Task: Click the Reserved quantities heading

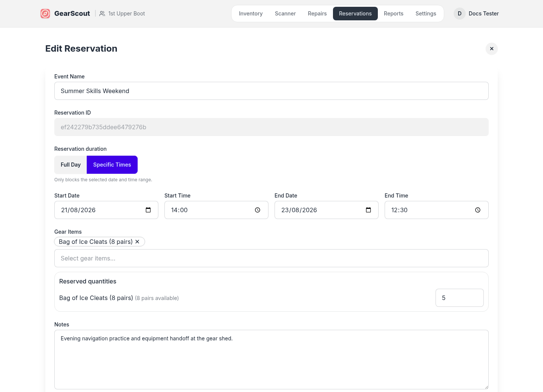Action: (x=88, y=282)
